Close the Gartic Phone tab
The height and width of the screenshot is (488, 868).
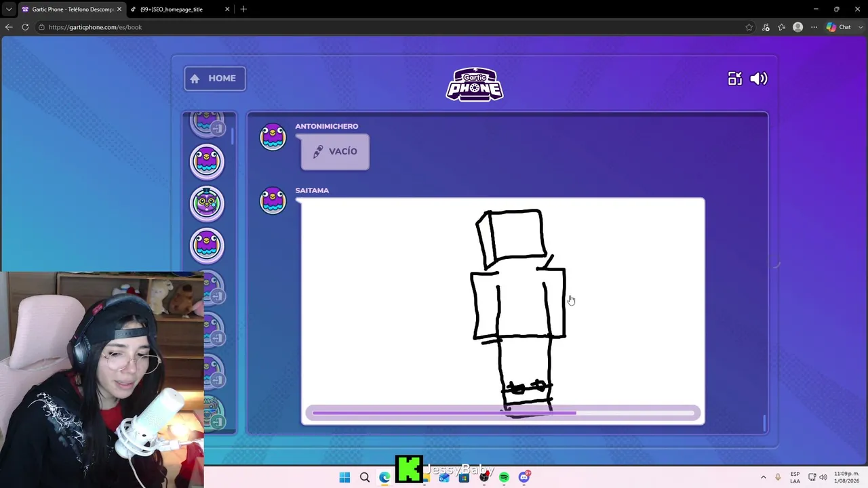coord(119,9)
